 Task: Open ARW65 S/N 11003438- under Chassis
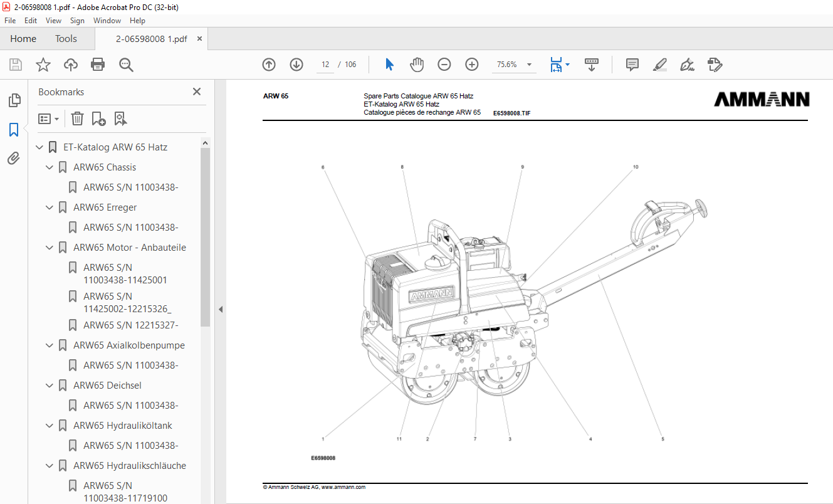pos(131,187)
